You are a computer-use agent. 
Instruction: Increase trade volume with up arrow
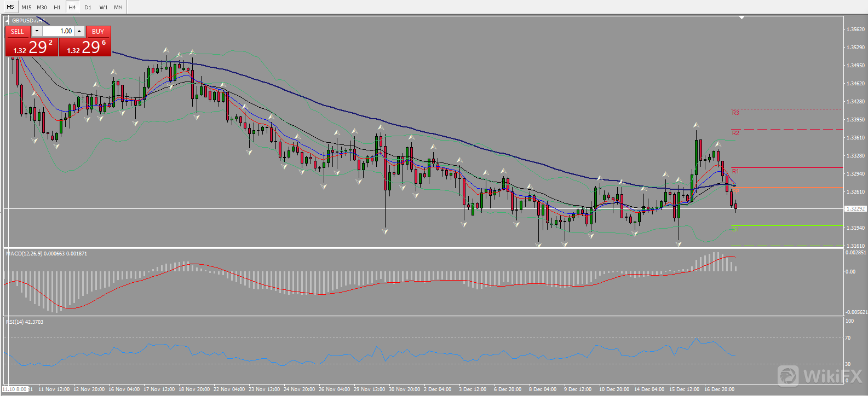79,31
